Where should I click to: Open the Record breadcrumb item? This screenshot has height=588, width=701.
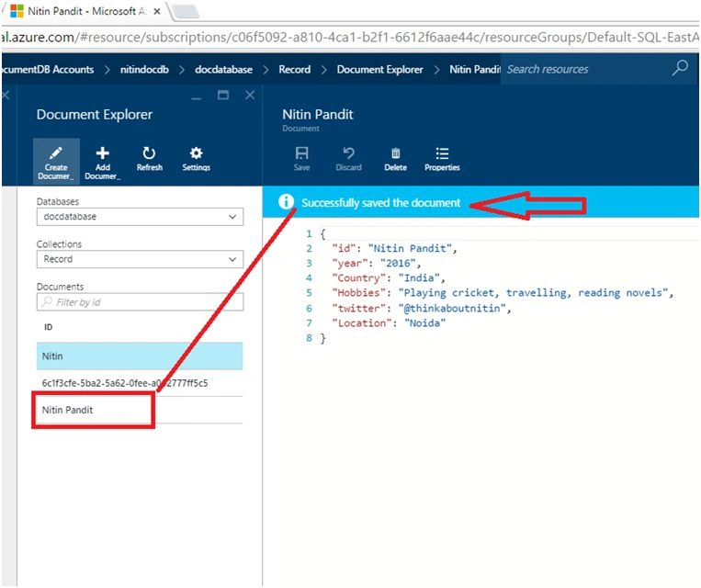(295, 70)
